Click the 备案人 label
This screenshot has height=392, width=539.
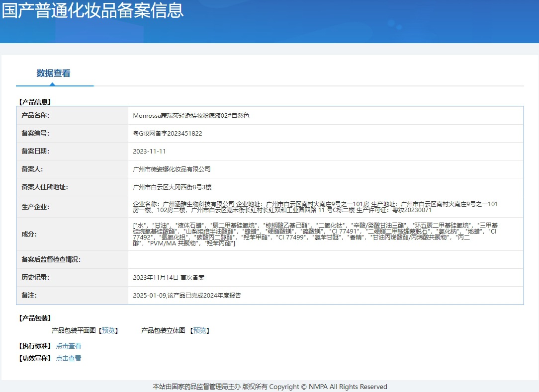pyautogui.click(x=32, y=169)
